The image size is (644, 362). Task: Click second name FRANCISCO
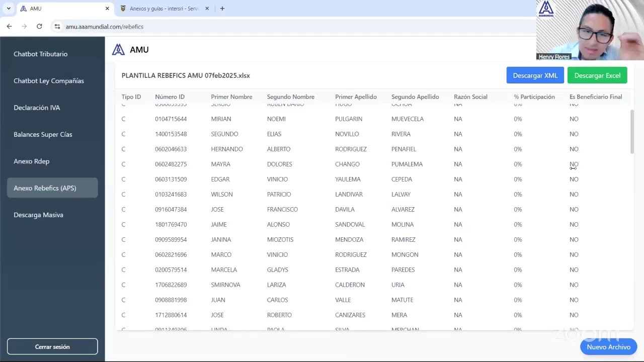point(282,209)
